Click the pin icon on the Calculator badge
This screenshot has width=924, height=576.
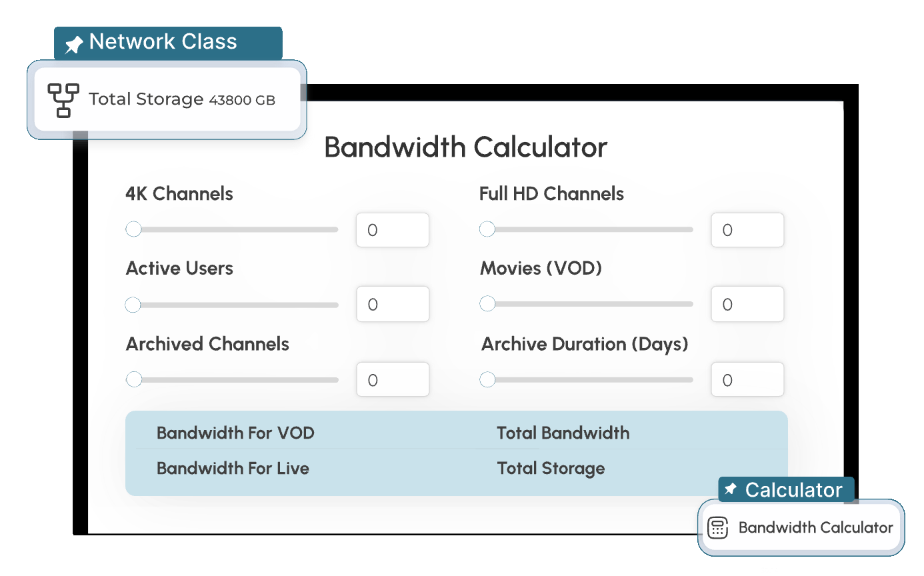730,490
